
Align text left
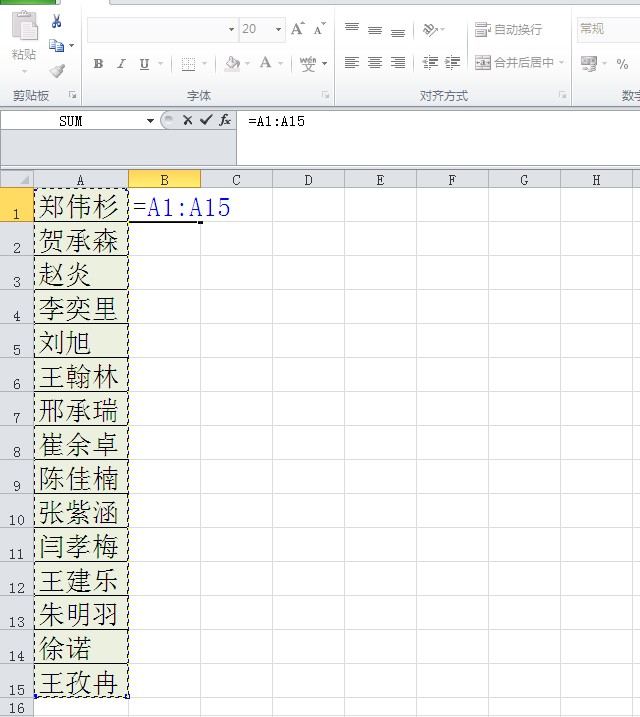tap(352, 62)
